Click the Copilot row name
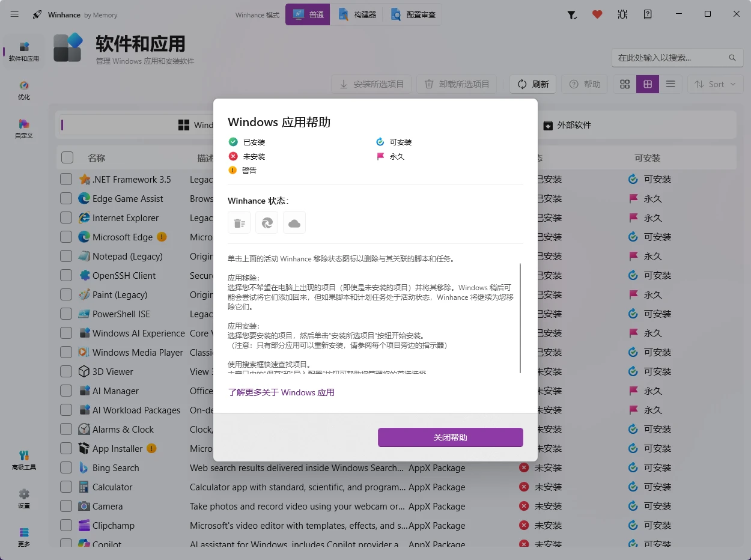This screenshot has height=560, width=751. click(107, 544)
